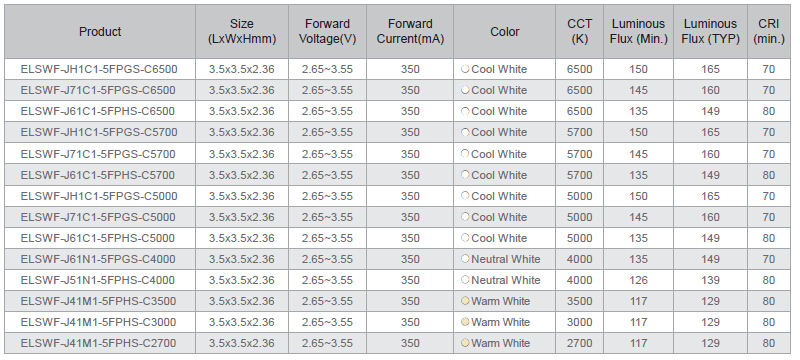Click Neutral White circle in ELSWF-J61N1-5FPGS-C4000 row
This screenshot has width=800, height=360.
click(465, 259)
